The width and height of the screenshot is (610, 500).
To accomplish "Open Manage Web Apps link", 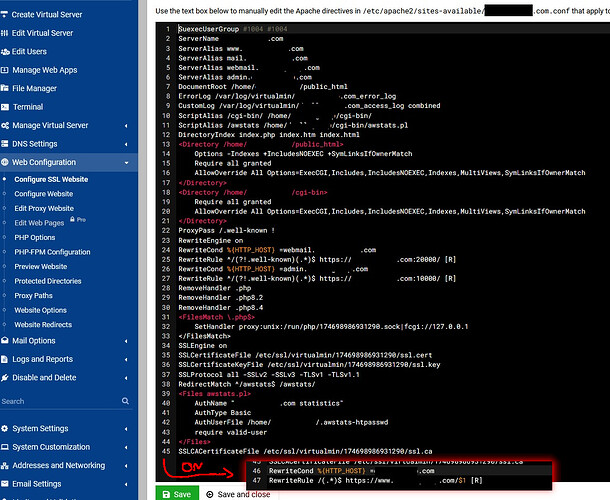I will coord(45,70).
